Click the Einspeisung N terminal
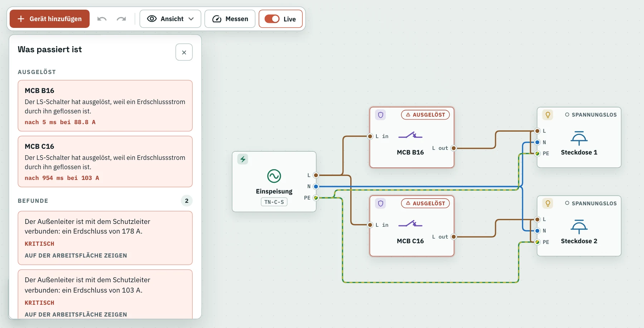 (316, 186)
